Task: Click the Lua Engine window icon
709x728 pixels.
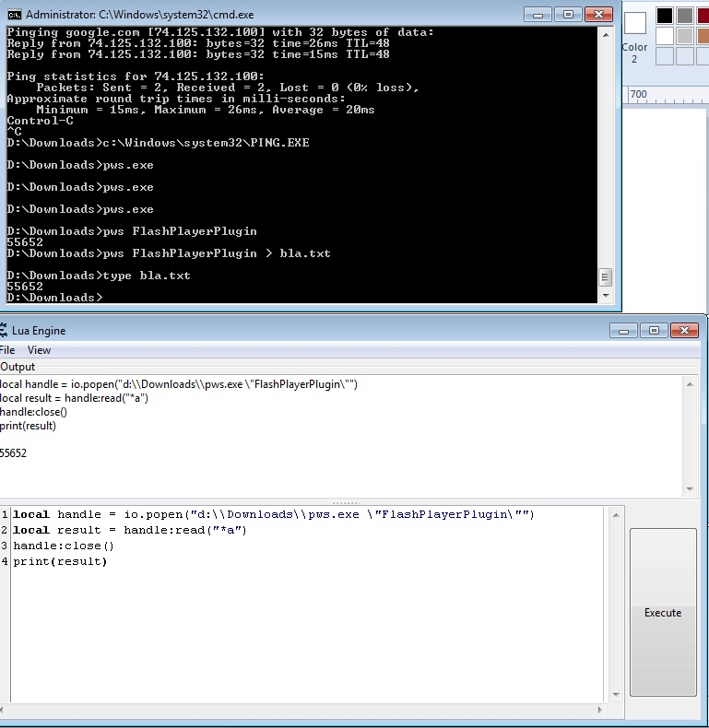Action: (5, 331)
